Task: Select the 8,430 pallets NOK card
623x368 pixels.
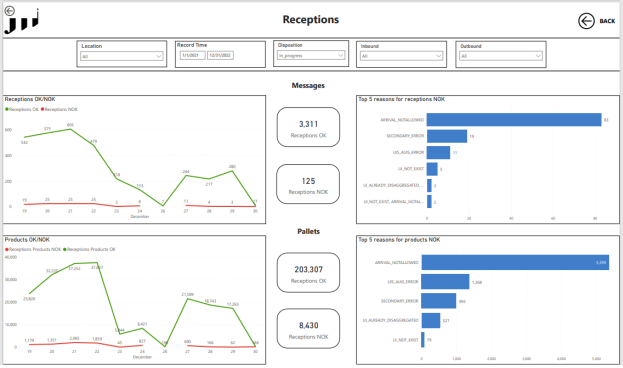Action: pyautogui.click(x=308, y=329)
